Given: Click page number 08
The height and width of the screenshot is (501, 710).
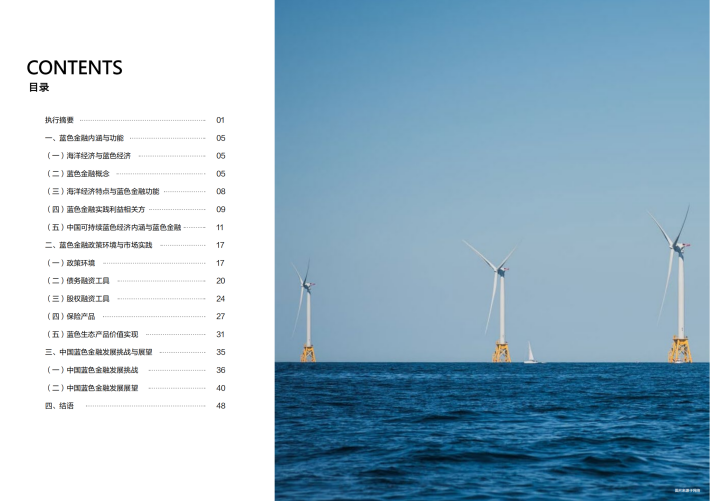Looking at the screenshot, I should pyautogui.click(x=221, y=192).
